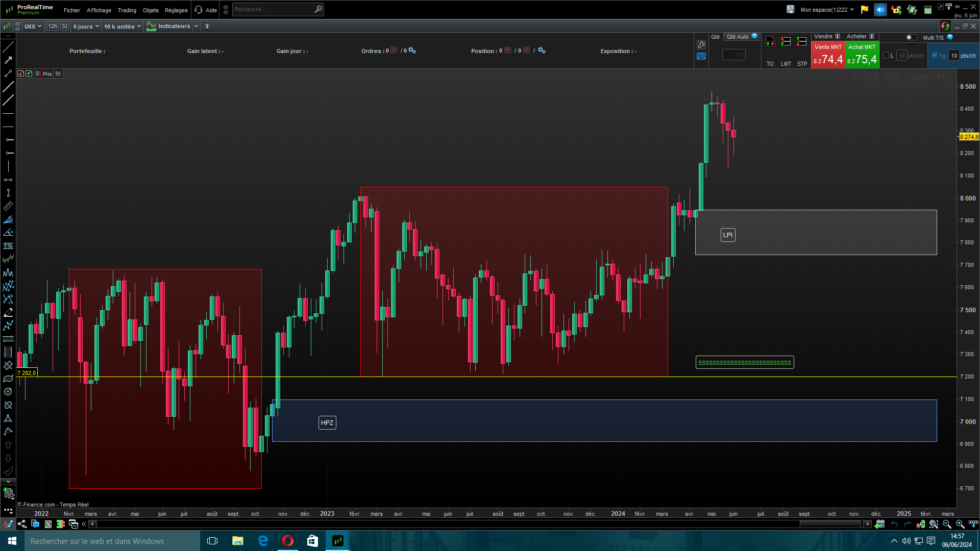Click the speaker sound icon in top bar
The image size is (980, 551).
[x=880, y=10]
